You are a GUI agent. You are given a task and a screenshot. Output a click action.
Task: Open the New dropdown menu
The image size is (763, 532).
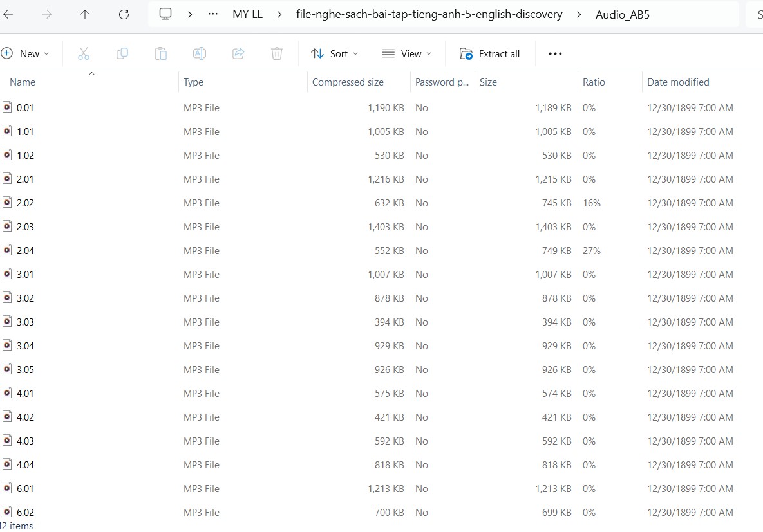(26, 53)
